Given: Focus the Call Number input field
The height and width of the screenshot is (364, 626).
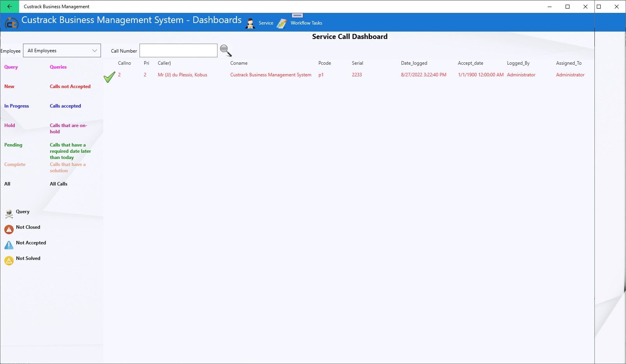Looking at the screenshot, I should click(179, 51).
